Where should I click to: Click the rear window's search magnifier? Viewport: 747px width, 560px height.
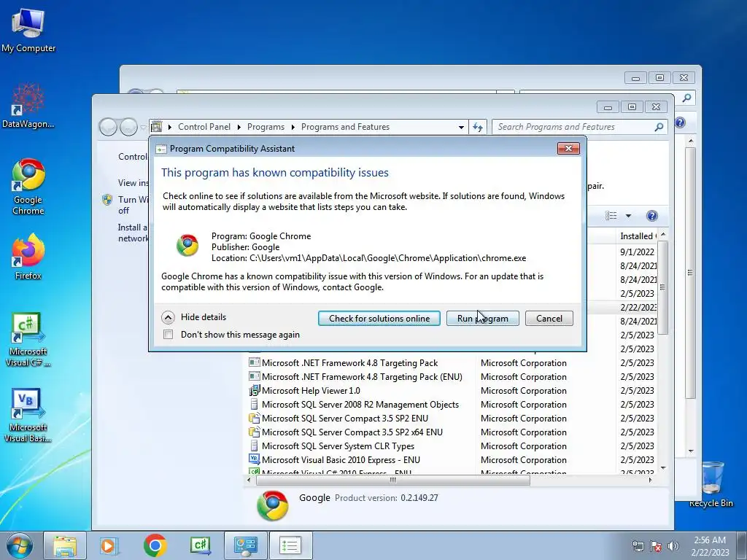tap(686, 98)
